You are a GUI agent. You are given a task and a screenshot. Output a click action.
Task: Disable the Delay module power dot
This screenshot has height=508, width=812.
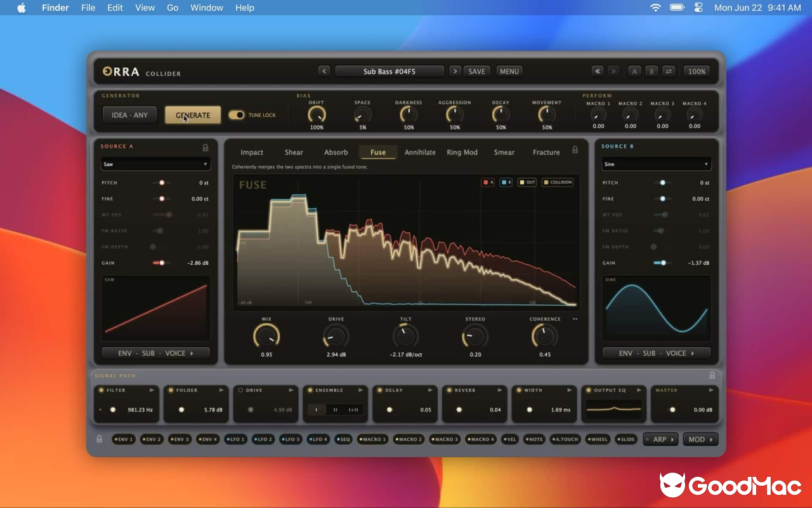click(x=380, y=390)
